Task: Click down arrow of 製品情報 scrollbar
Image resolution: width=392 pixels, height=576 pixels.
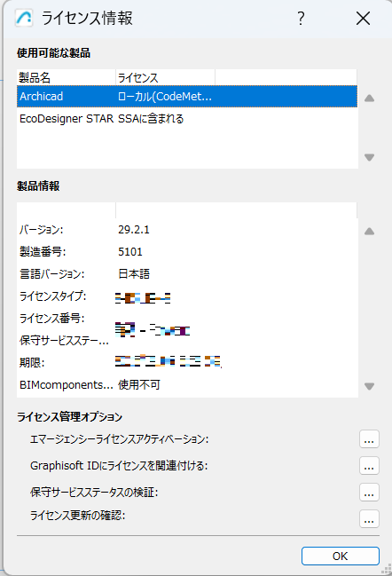Action: [x=369, y=386]
